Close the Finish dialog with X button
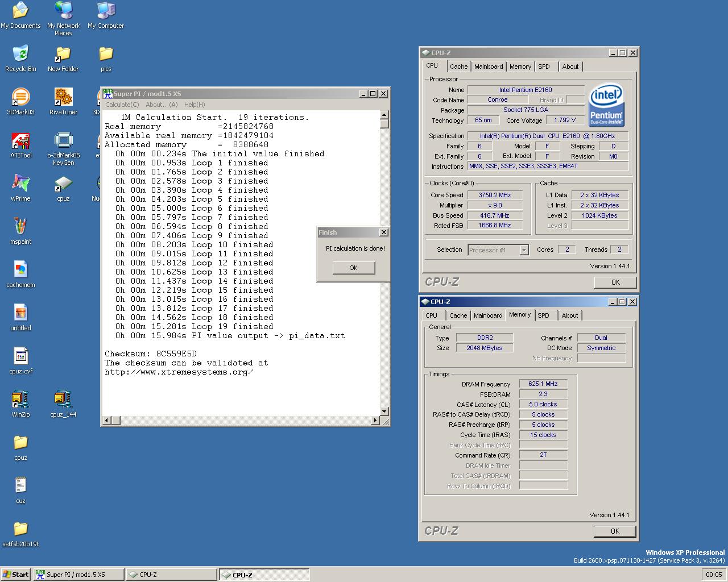This screenshot has height=582, width=728. pyautogui.click(x=384, y=232)
